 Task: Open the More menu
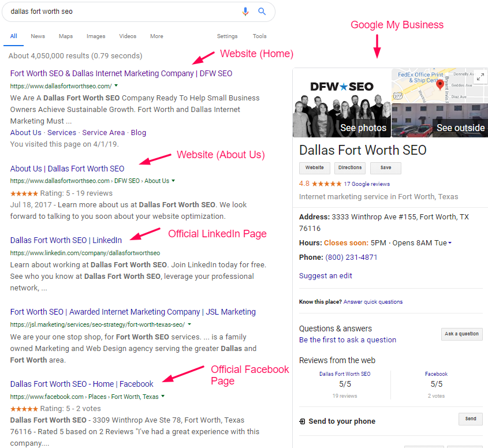[x=157, y=36]
